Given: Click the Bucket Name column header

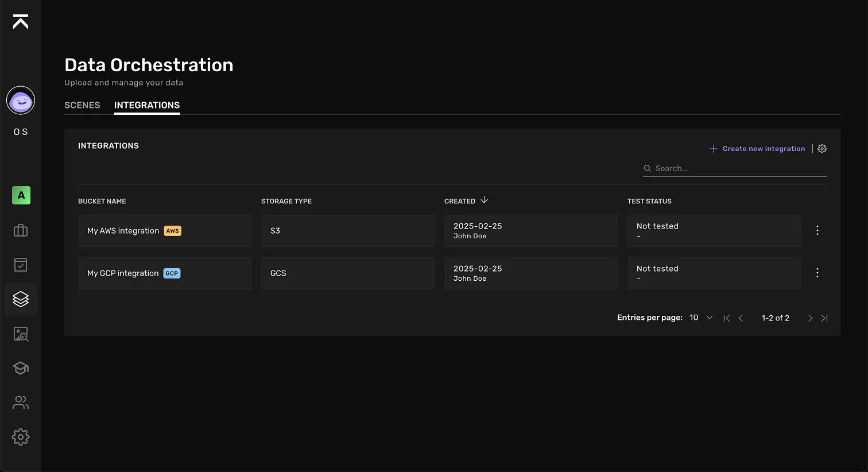Looking at the screenshot, I should tap(102, 201).
